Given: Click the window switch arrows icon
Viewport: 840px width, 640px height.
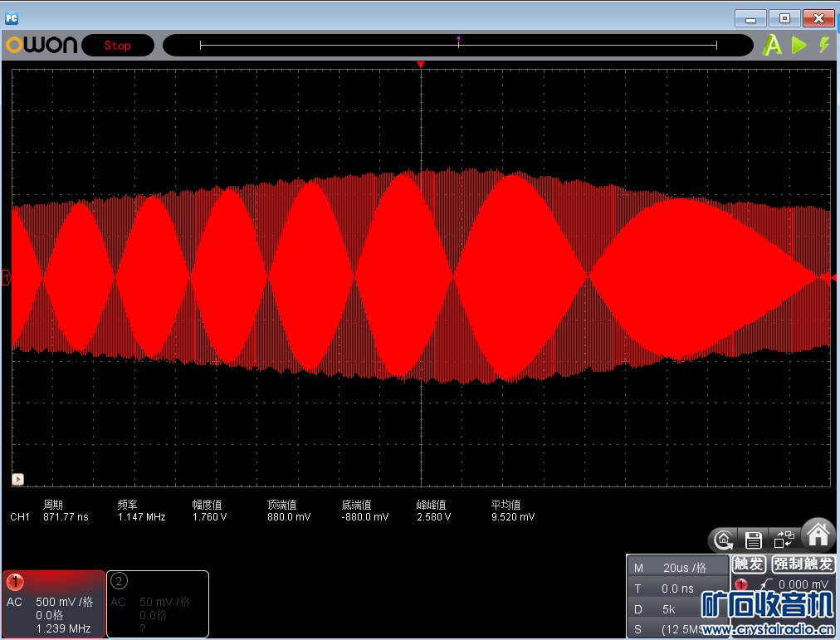Looking at the screenshot, I should (784, 540).
